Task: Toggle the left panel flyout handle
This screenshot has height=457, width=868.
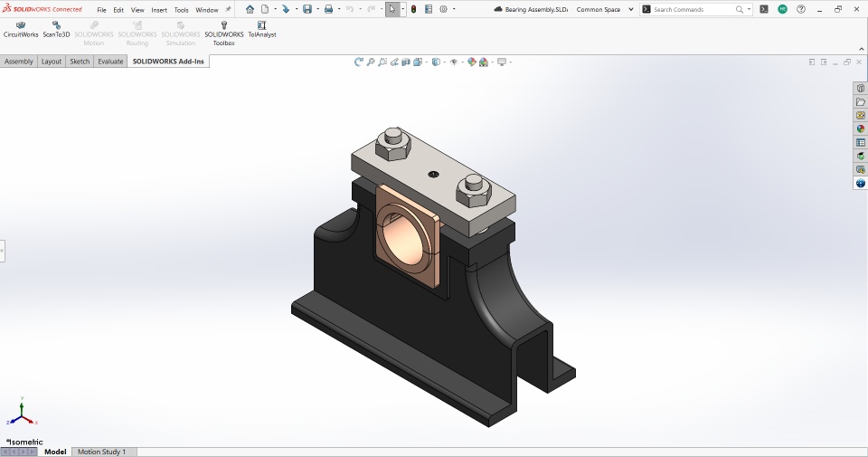Action: point(2,251)
